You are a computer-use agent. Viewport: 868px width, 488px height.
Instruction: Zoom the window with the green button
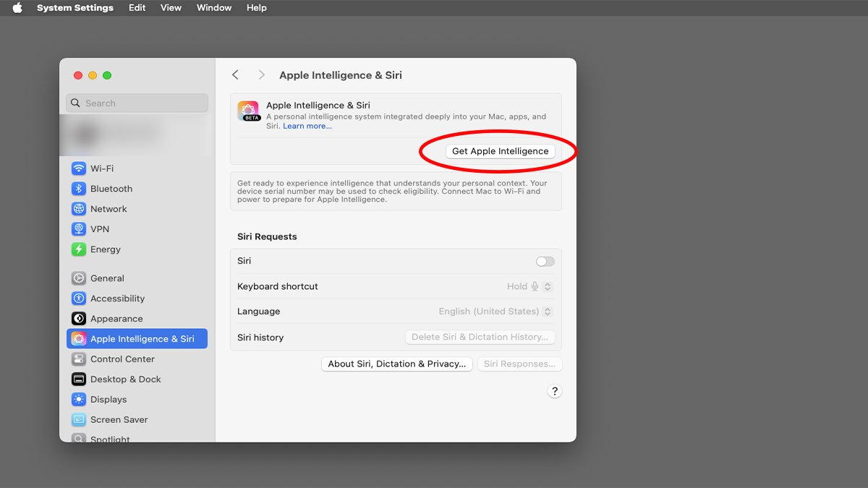coord(107,75)
